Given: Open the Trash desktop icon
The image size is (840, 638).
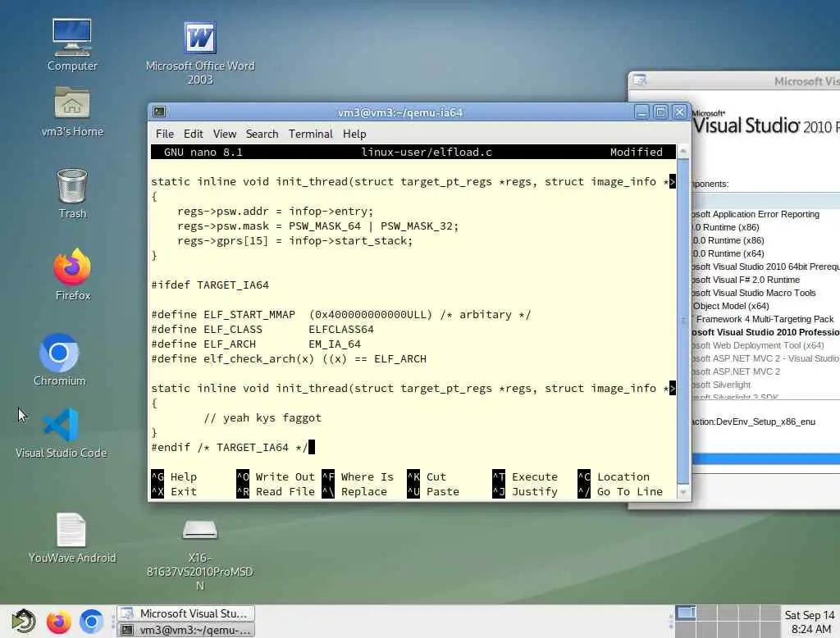Looking at the screenshot, I should pyautogui.click(x=72, y=194).
